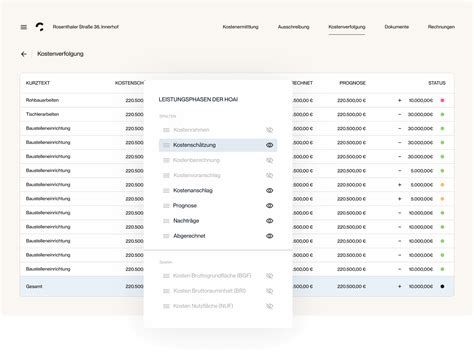Image resolution: width=474 pixels, height=363 pixels.
Task: Click the 30.000,00€ amount in Tischlerarbeiten row
Action: (x=420, y=114)
